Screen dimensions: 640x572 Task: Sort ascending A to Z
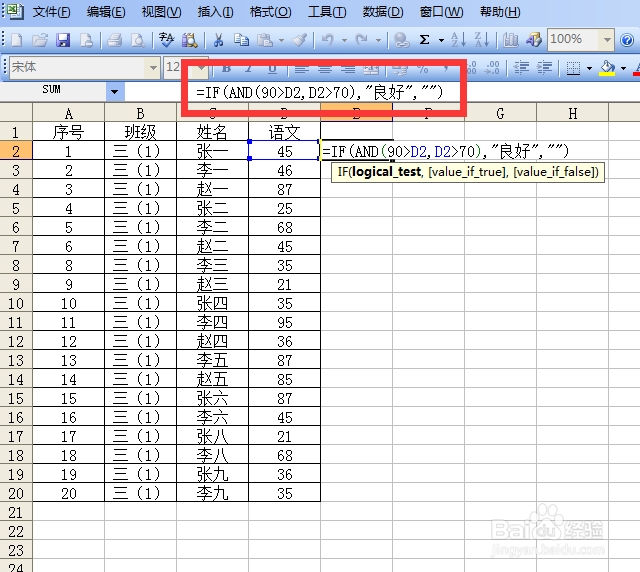tap(458, 40)
